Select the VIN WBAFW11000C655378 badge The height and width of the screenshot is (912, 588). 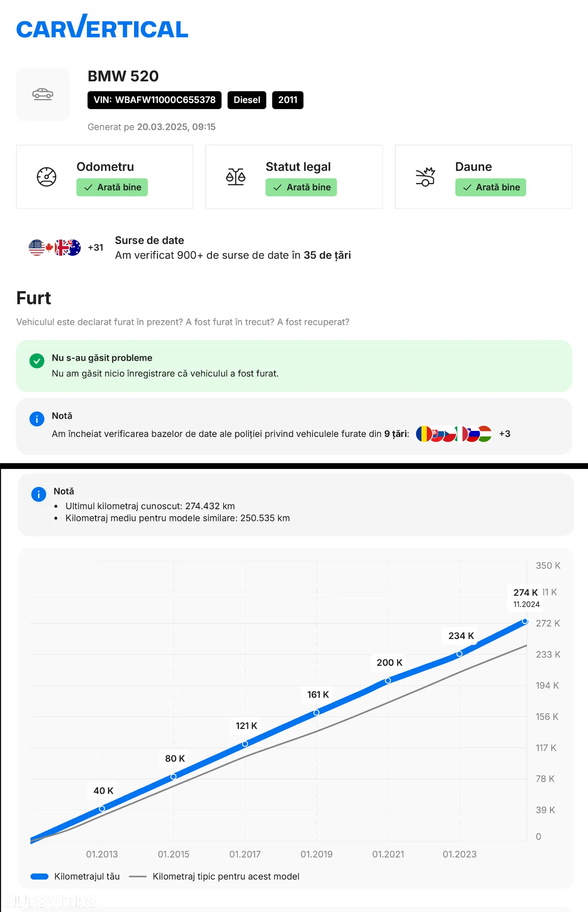(x=154, y=100)
